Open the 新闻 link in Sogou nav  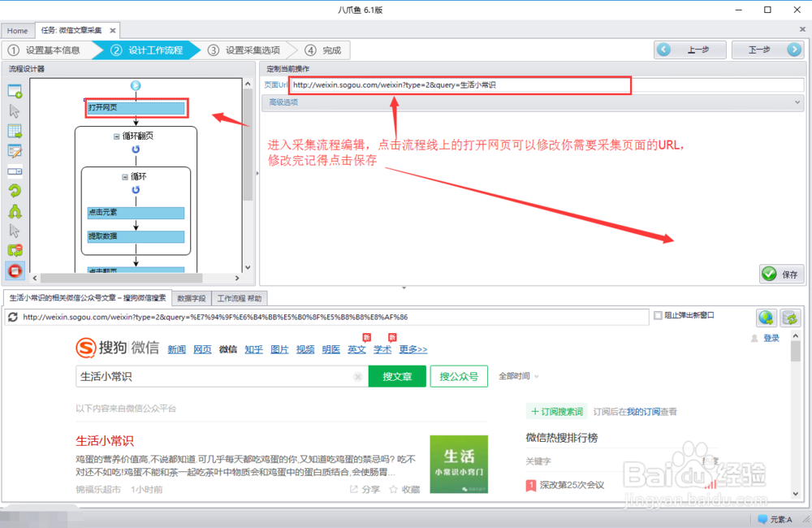point(176,349)
